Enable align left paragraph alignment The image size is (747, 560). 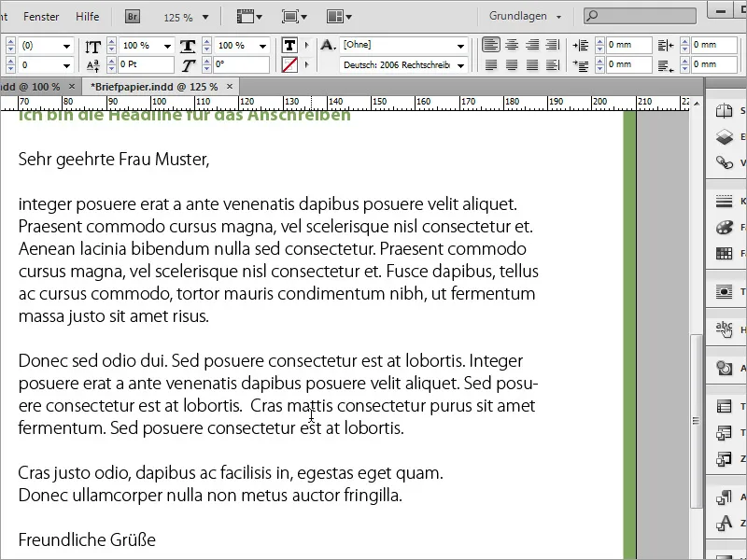(491, 45)
